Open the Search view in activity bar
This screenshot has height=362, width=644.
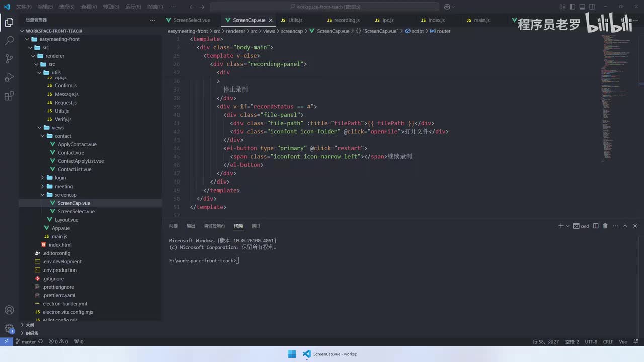coord(9,41)
